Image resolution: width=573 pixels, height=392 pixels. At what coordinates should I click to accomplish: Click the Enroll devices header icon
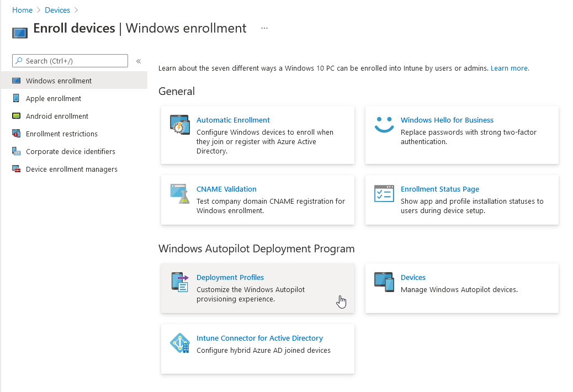coord(20,32)
